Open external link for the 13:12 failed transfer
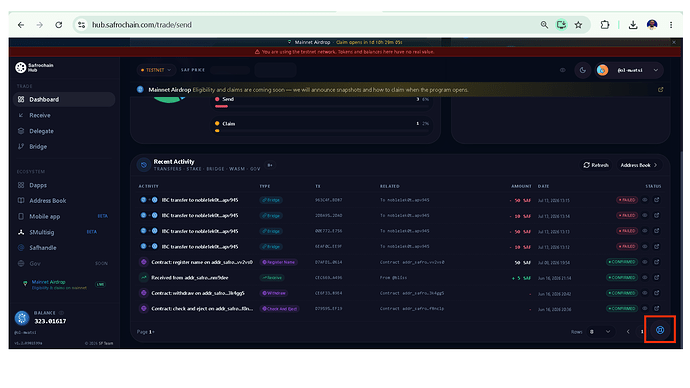Image resolution: width=690 pixels, height=388 pixels. point(657,246)
